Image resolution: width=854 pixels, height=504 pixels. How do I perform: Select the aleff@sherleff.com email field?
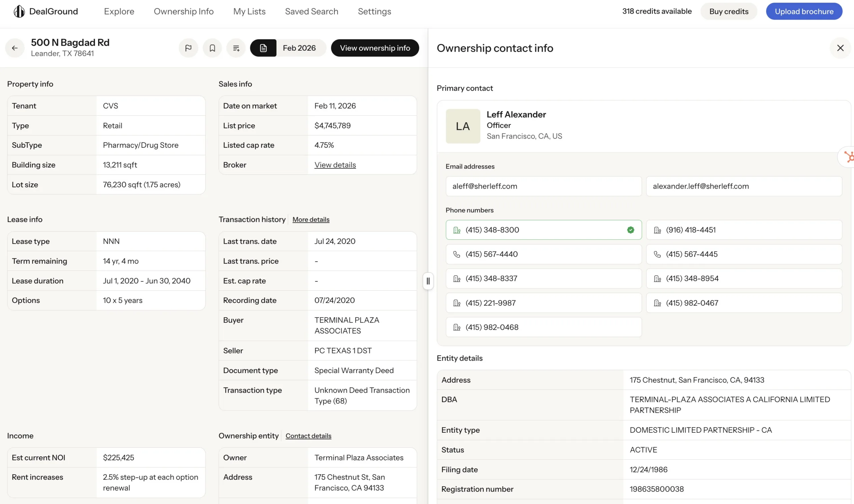543,186
